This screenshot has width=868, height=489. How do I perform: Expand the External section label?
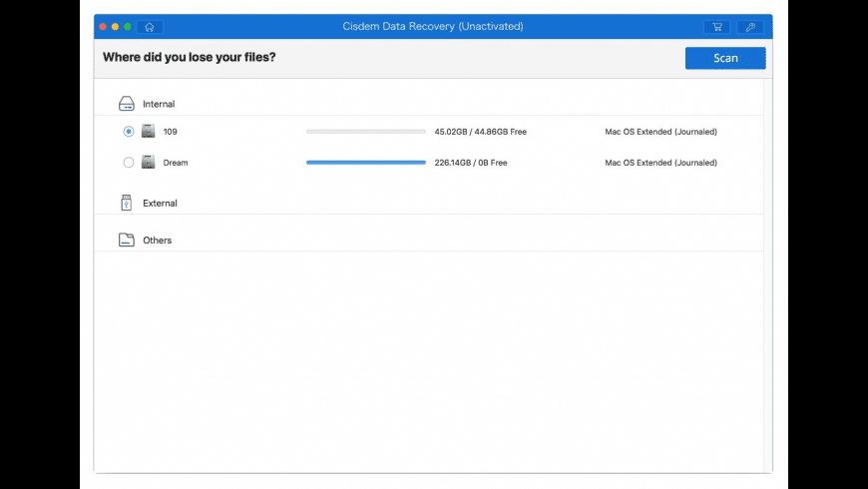tap(160, 204)
